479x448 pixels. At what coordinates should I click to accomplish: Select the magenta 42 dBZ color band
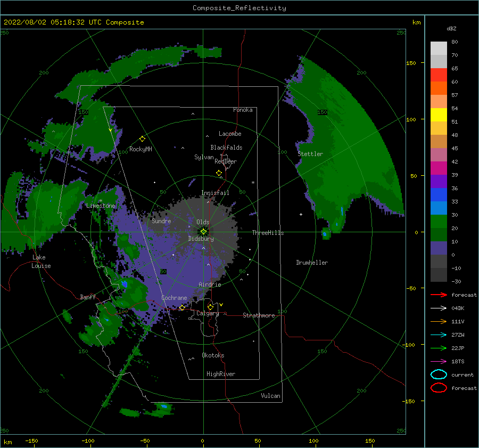tap(439, 168)
